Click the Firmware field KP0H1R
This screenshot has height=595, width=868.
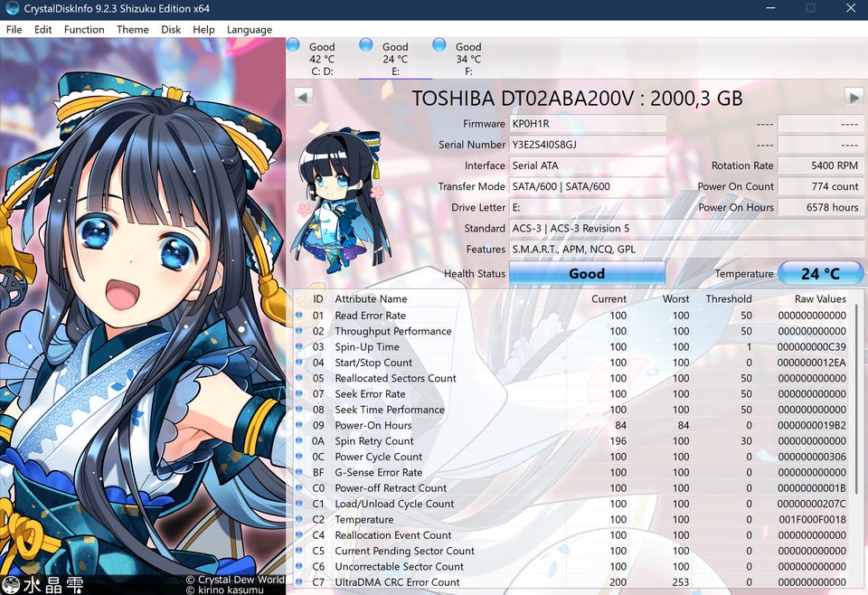tap(587, 123)
